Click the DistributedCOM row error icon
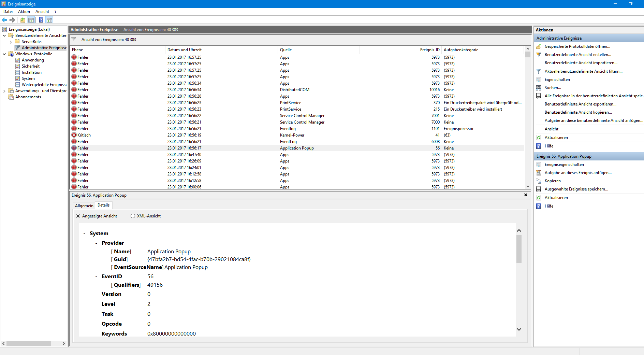Image resolution: width=644 pixels, height=355 pixels. click(74, 89)
